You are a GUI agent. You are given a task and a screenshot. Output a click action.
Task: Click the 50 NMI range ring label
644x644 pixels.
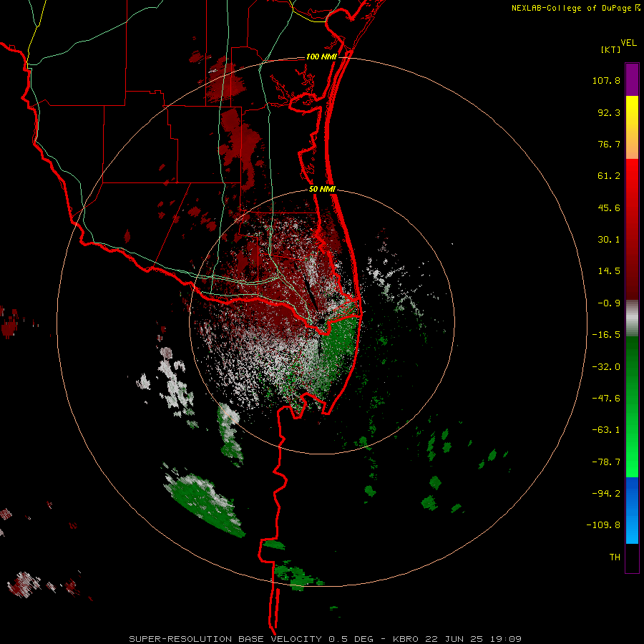[322, 190]
